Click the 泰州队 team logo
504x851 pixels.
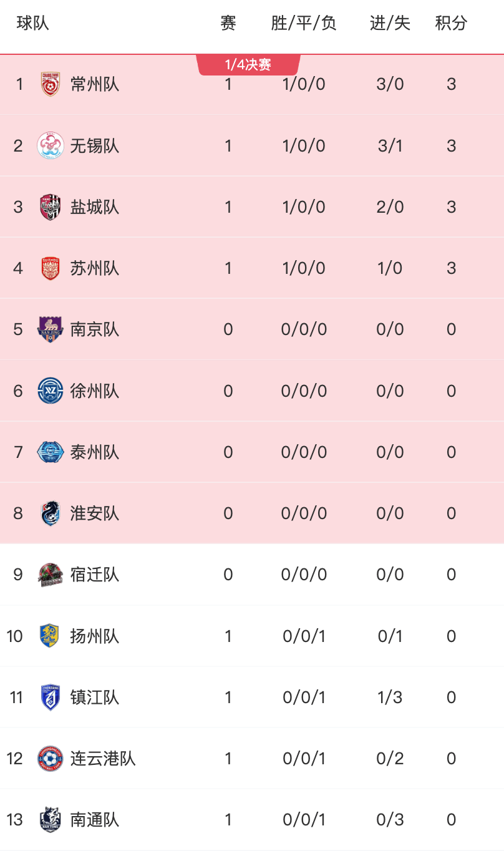coord(50,452)
